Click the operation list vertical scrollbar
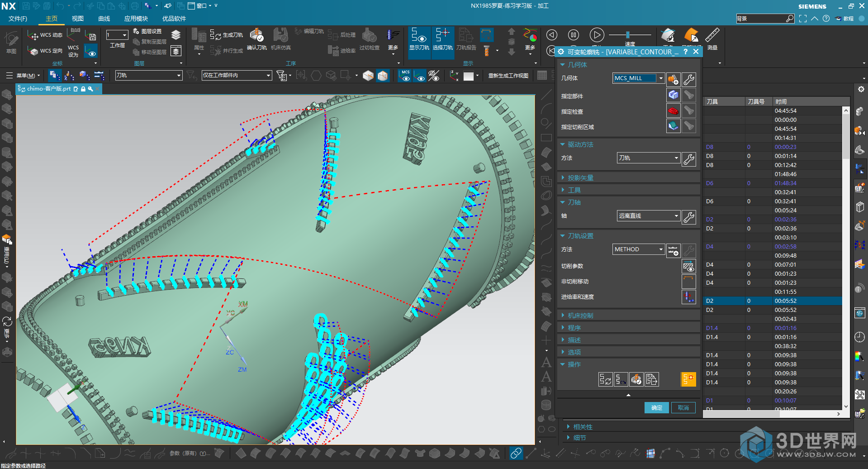 (846, 258)
